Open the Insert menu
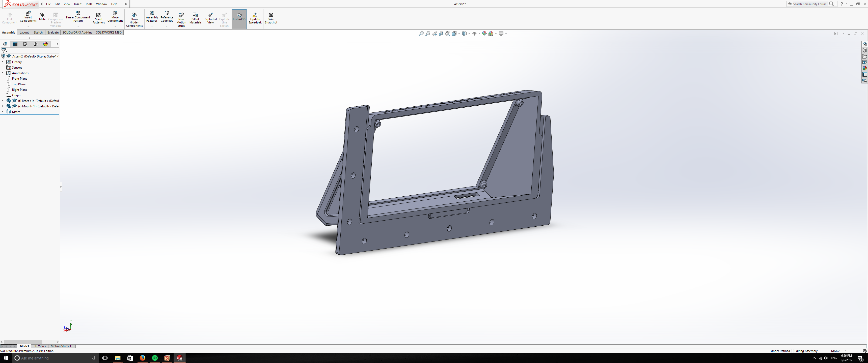Viewport: 868px width, 363px height. point(78,4)
